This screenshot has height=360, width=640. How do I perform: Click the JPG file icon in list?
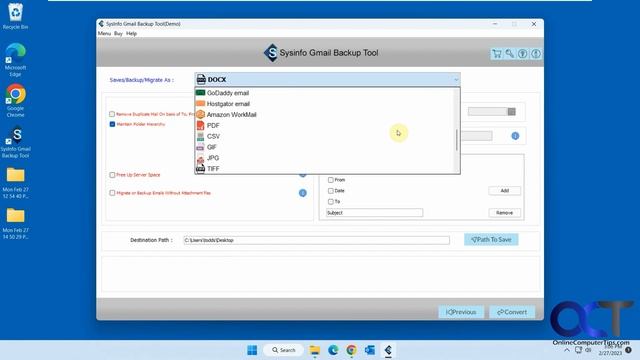tap(200, 158)
